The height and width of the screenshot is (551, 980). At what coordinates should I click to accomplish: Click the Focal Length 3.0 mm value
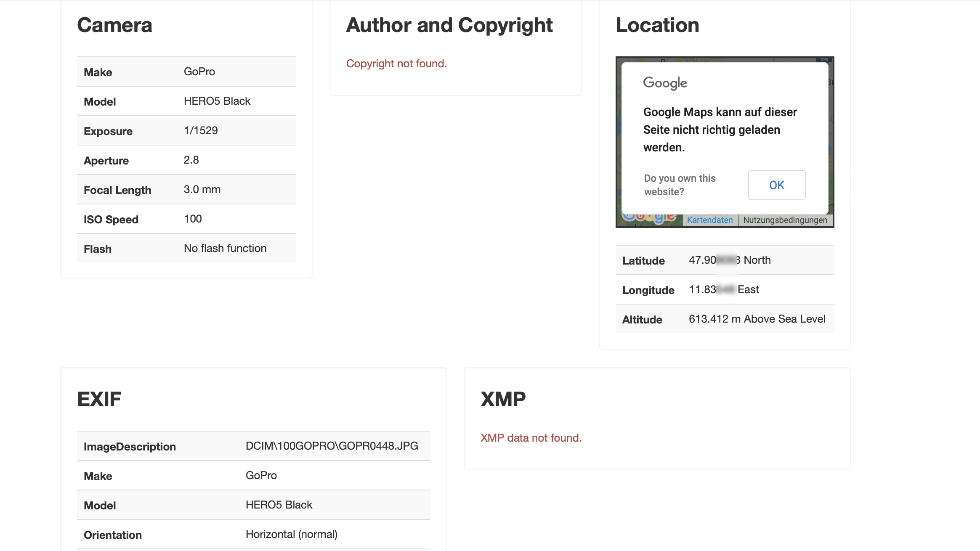click(x=202, y=189)
